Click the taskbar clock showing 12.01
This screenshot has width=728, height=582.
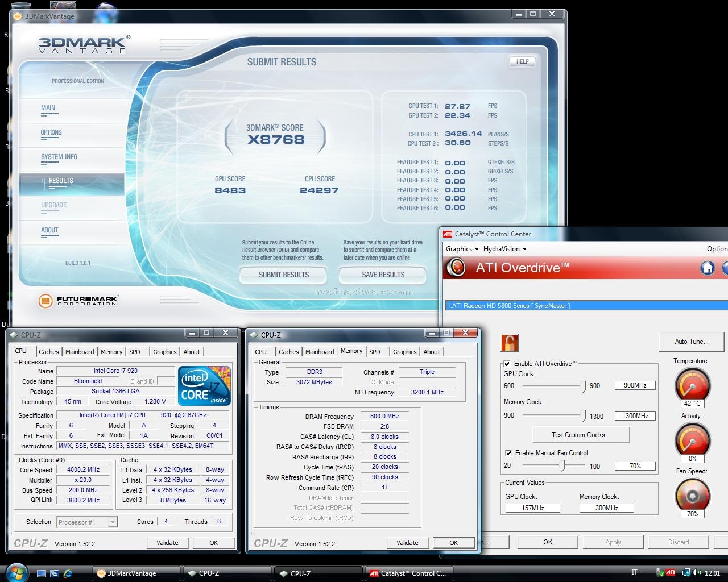click(712, 573)
